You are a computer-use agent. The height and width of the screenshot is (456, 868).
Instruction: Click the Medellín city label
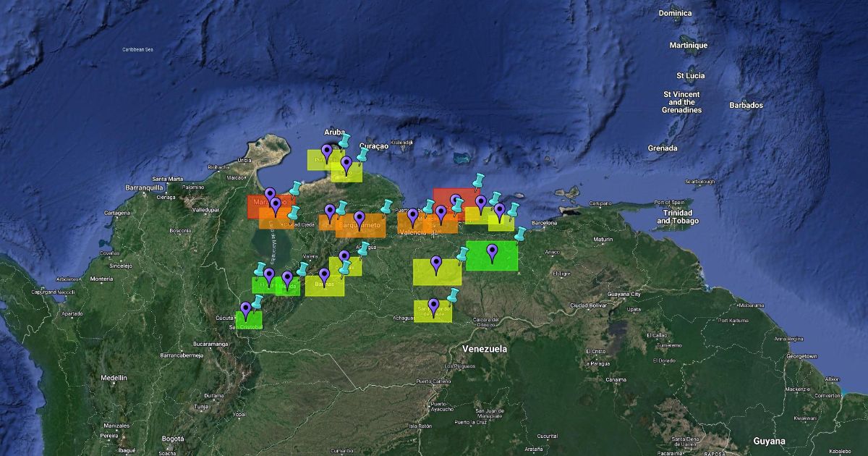[114, 378]
